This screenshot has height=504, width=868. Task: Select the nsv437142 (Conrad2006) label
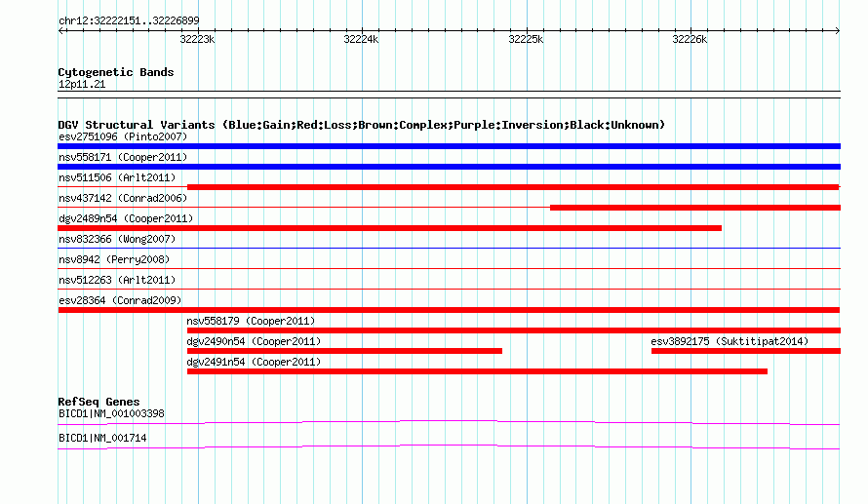coord(123,198)
